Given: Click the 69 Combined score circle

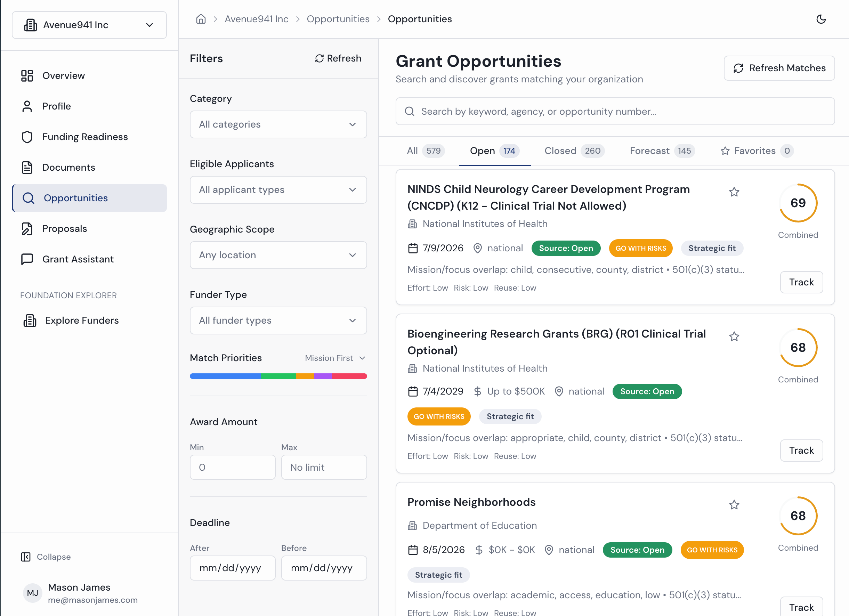Looking at the screenshot, I should pyautogui.click(x=798, y=203).
